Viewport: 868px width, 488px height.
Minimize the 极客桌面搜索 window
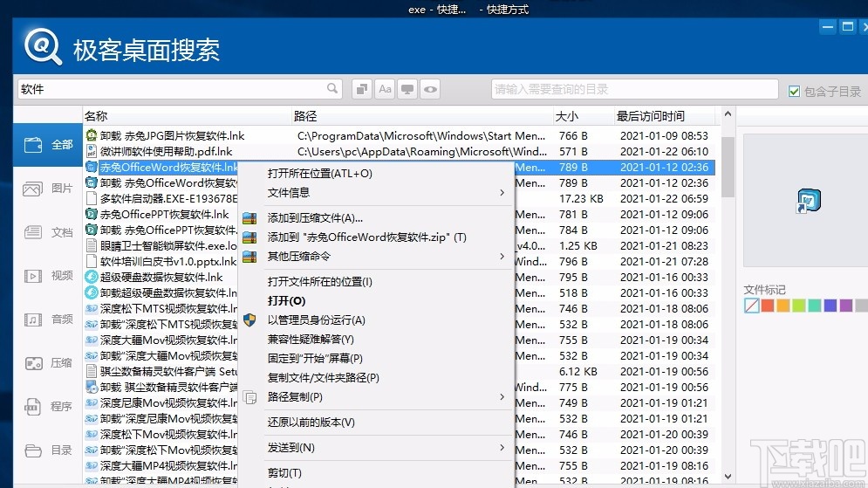pyautogui.click(x=828, y=26)
